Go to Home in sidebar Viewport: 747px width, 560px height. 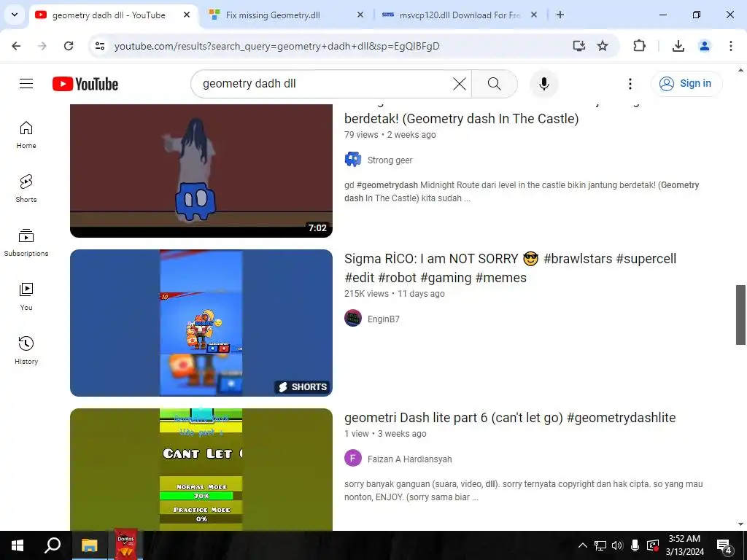[x=26, y=135]
